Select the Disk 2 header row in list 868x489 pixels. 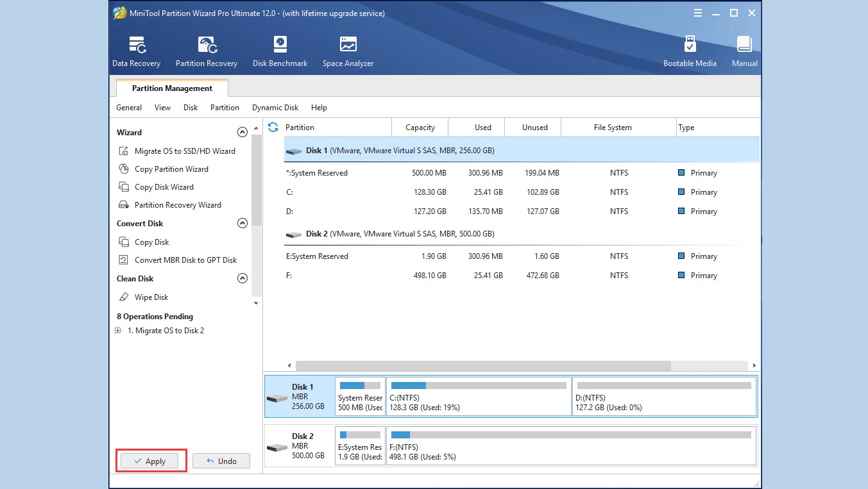[x=522, y=234]
